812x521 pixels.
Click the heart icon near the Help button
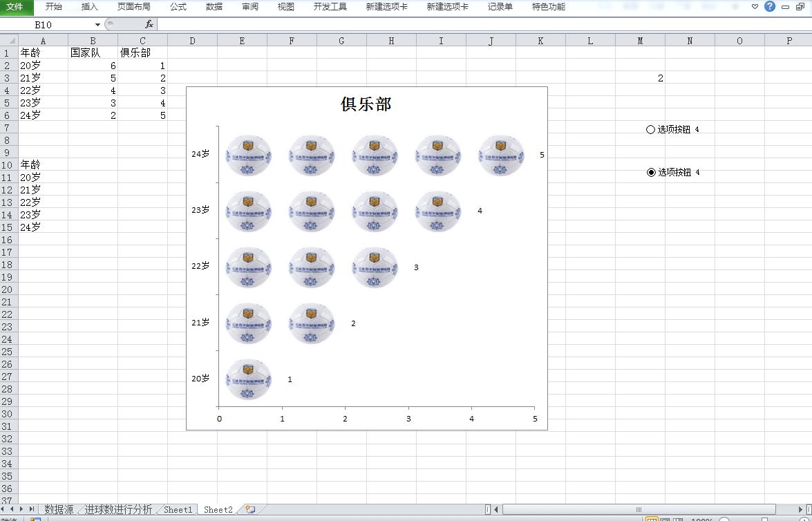[x=754, y=7]
